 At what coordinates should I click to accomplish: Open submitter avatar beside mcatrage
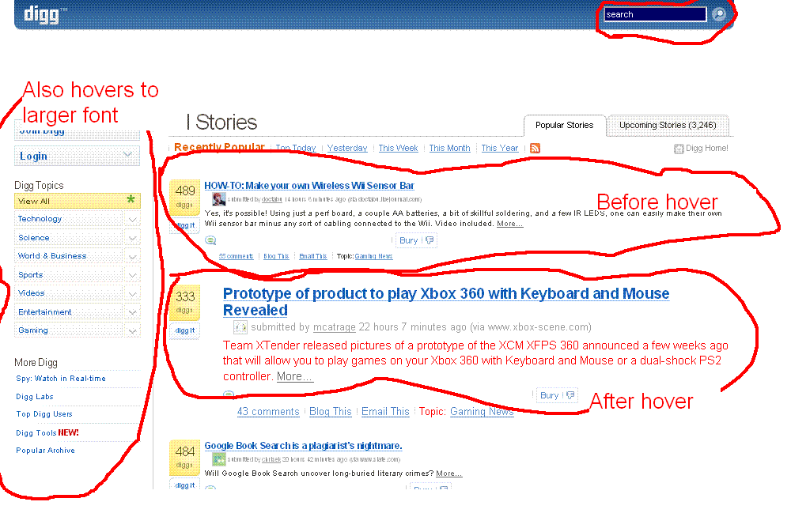click(x=240, y=327)
